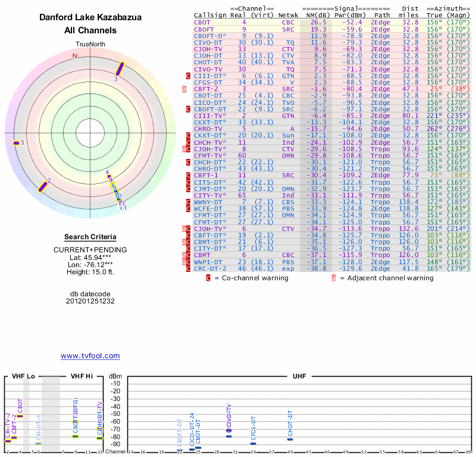Click the co-channel warning legend icon

coord(208,277)
